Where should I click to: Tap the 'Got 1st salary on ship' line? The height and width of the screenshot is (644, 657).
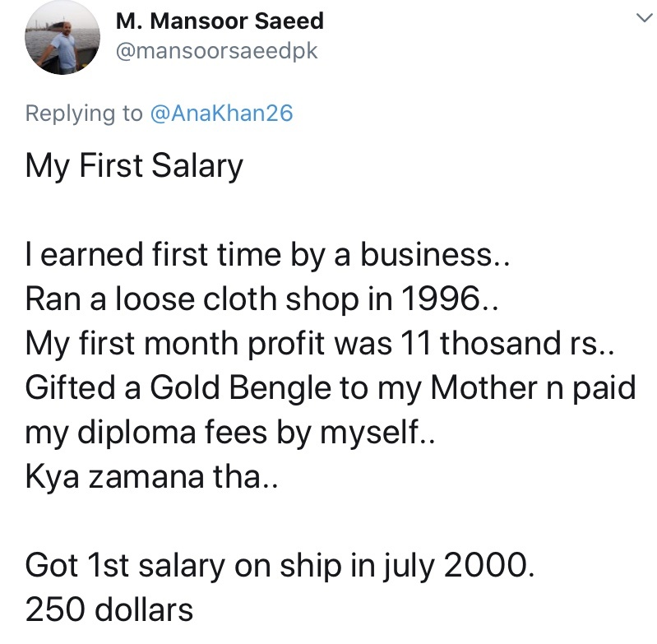coord(280,567)
